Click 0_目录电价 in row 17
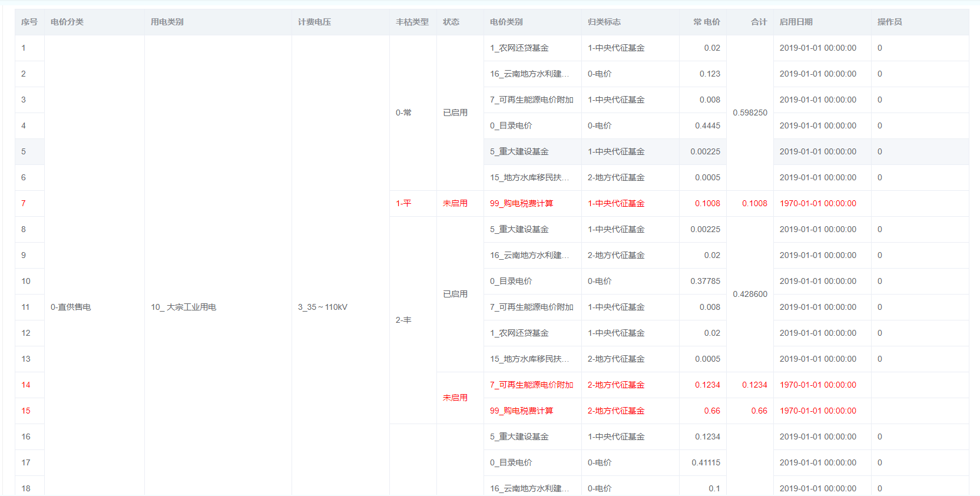 (x=511, y=462)
